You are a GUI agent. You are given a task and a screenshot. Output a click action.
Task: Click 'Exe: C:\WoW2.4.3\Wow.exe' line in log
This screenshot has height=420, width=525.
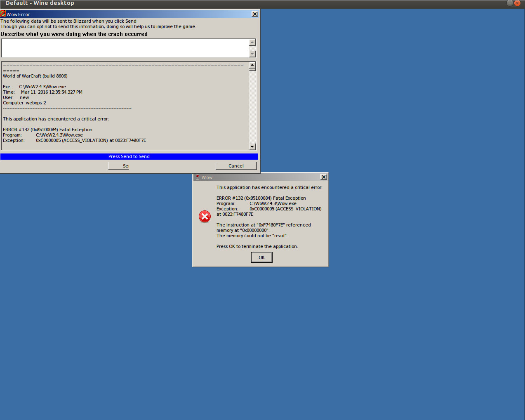click(34, 87)
